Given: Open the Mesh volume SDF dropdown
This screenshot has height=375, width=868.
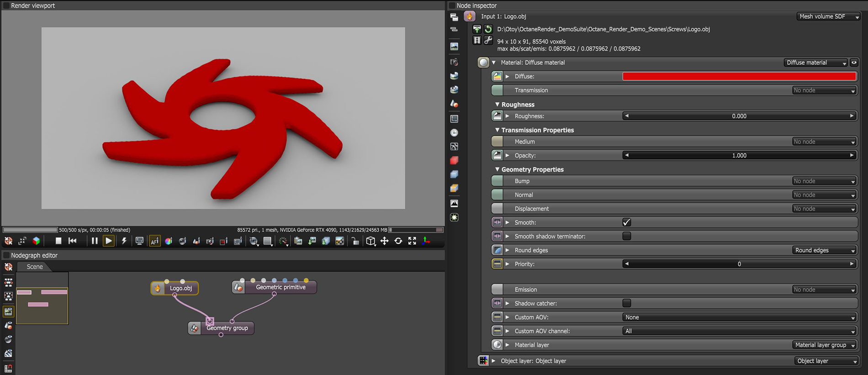Looking at the screenshot, I should click(828, 16).
